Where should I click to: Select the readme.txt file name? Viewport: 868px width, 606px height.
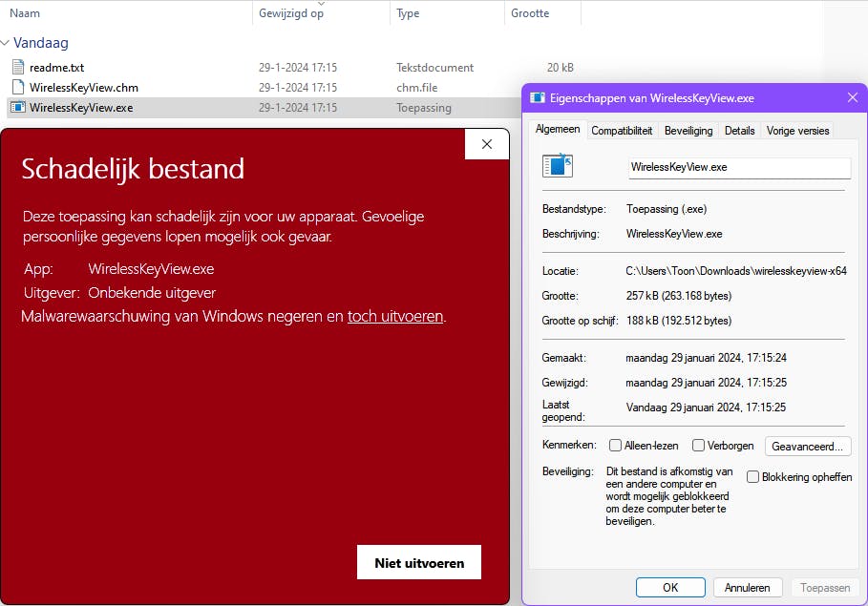[x=56, y=68]
